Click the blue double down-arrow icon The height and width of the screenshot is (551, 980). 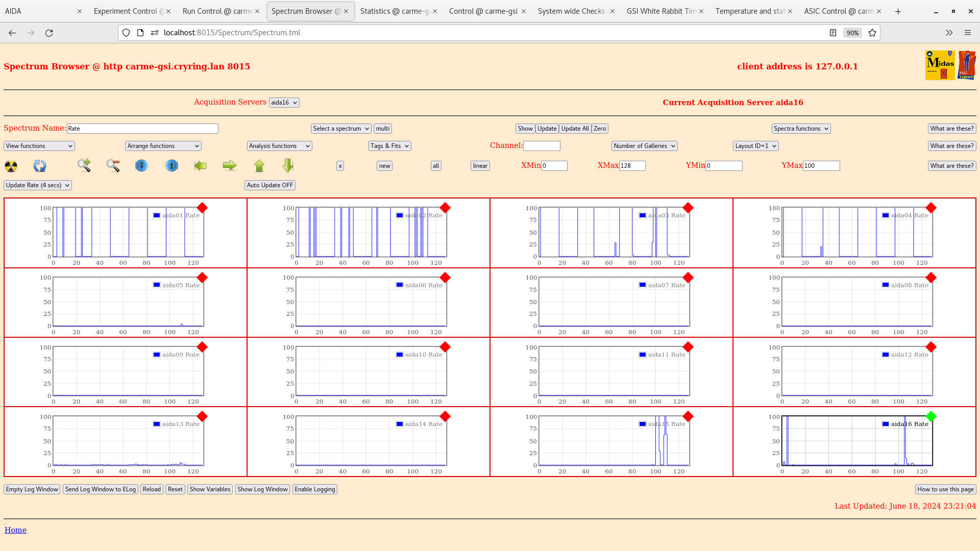click(x=141, y=165)
